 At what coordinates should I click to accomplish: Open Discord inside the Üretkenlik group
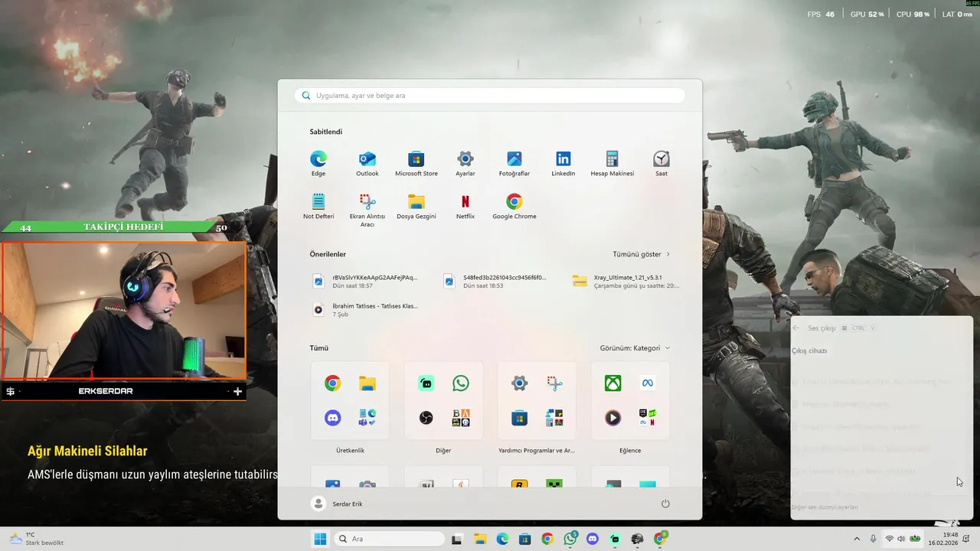pyautogui.click(x=332, y=418)
